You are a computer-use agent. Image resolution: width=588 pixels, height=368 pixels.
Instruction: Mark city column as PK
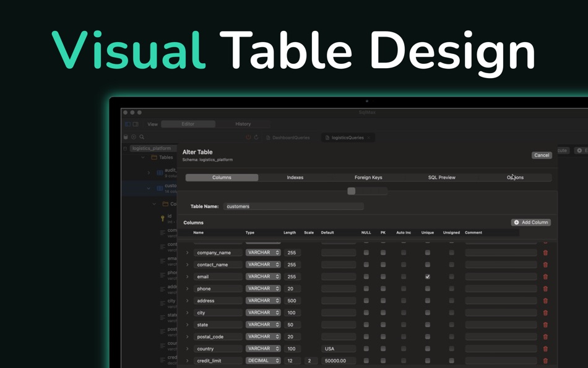(x=383, y=313)
